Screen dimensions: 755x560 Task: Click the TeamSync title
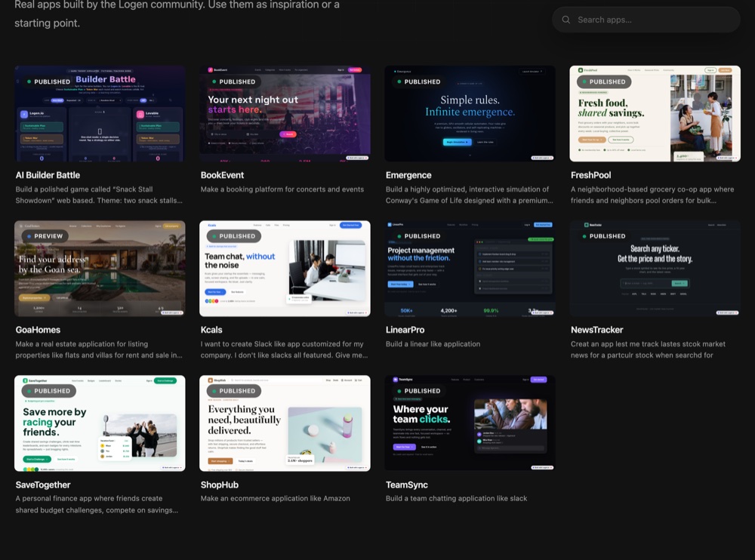coord(407,485)
